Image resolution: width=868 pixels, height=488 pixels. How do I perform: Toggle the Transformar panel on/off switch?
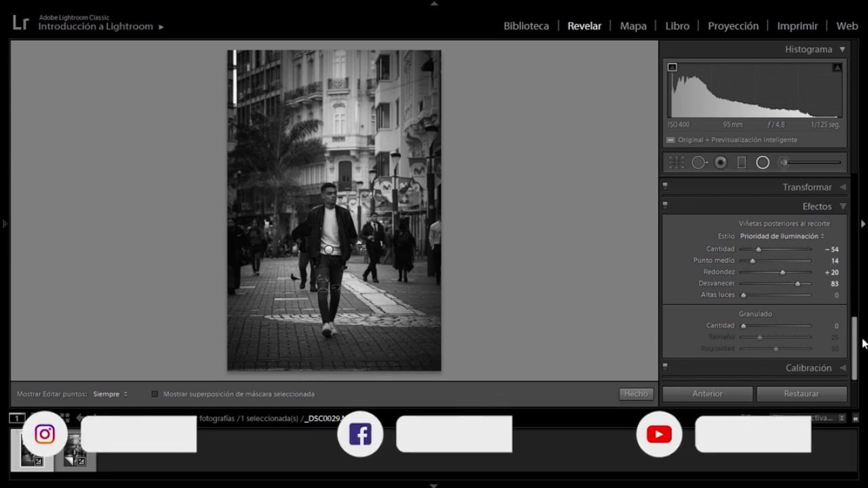665,186
